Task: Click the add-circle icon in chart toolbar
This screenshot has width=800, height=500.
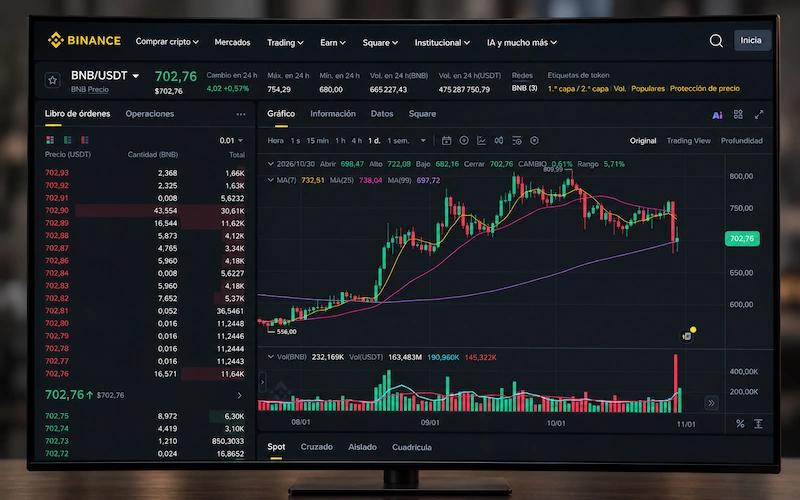Action: click(x=464, y=140)
